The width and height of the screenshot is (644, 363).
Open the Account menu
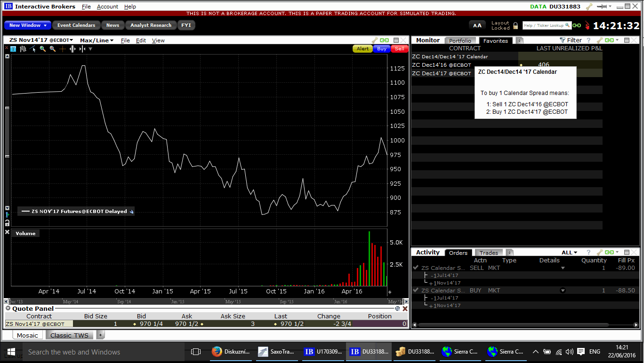(x=107, y=7)
